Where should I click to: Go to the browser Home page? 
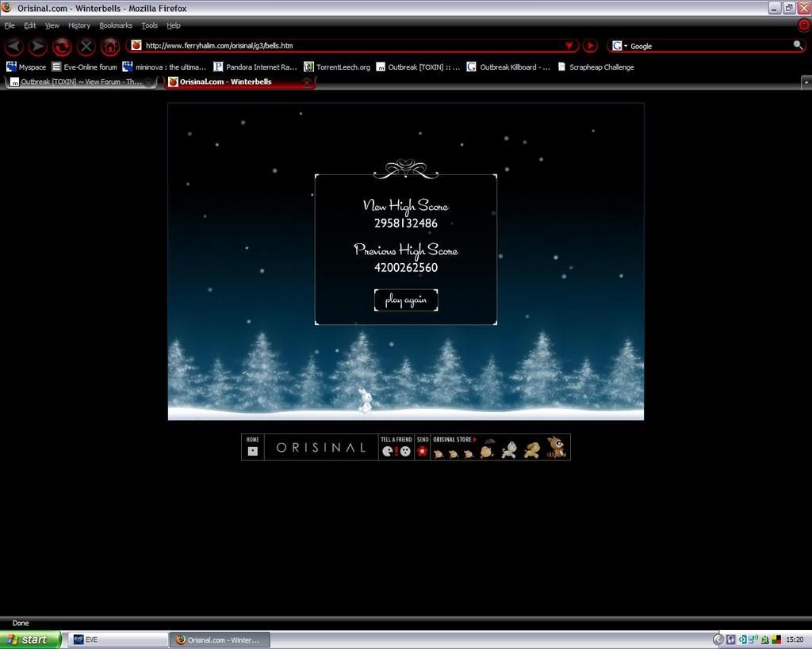coord(109,46)
